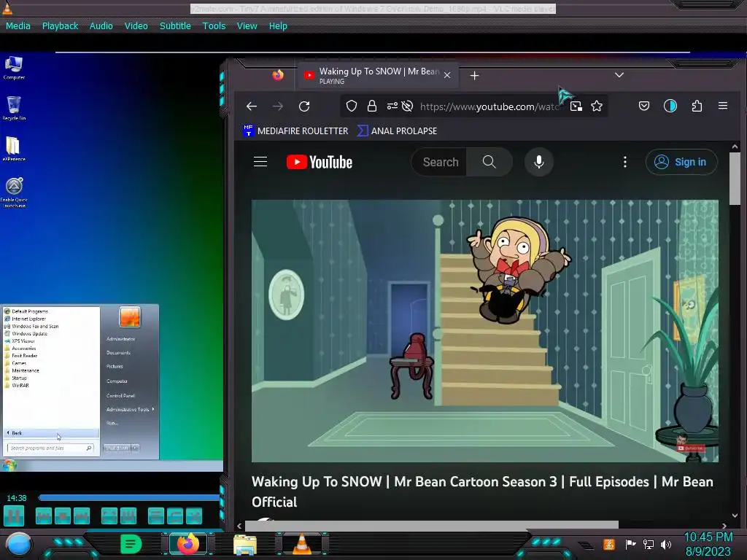Go back one page in Firefox
This screenshot has width=747, height=560.
tap(252, 106)
